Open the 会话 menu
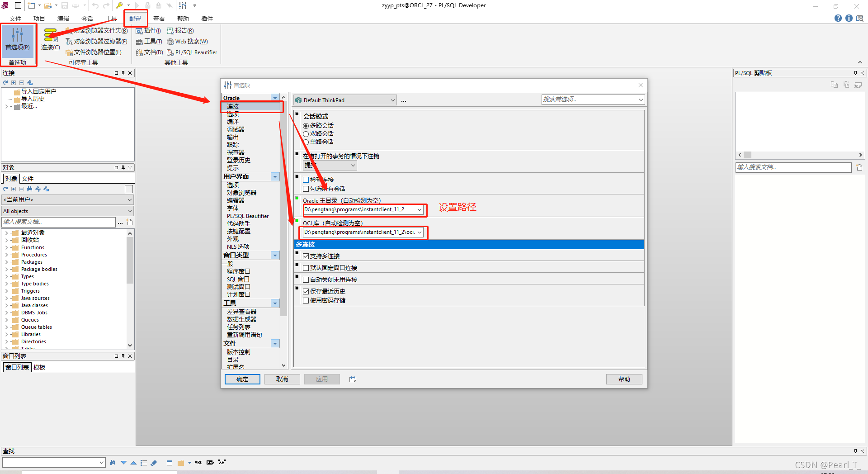 [x=87, y=19]
